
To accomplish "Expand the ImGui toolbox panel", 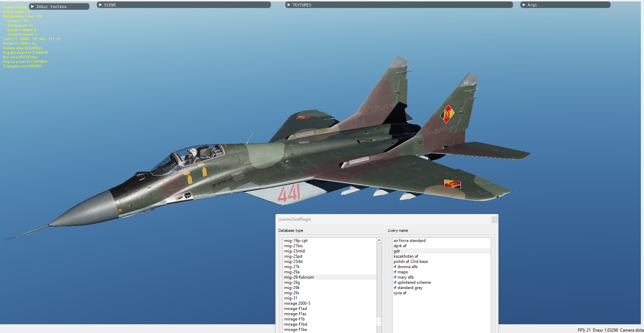I will 59,7.
